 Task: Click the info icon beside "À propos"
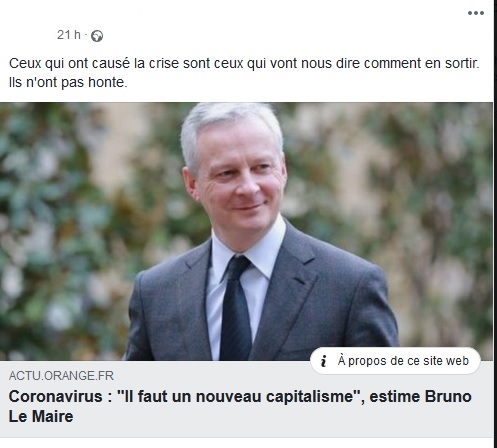(x=323, y=361)
